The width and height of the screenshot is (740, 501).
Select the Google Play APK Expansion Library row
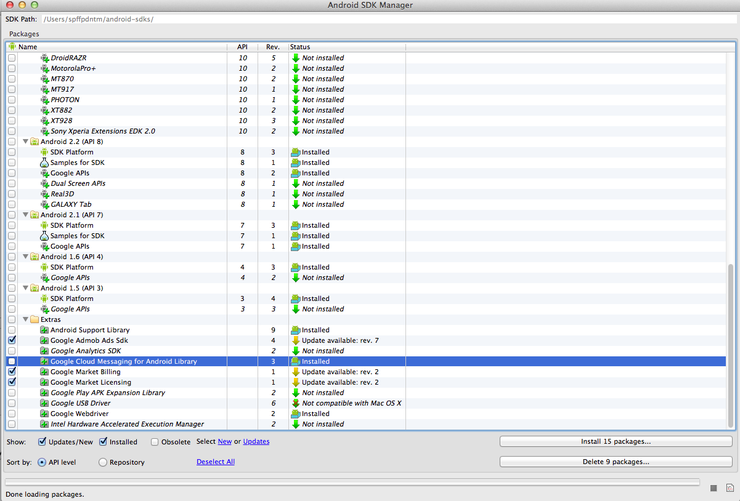pyautogui.click(x=366, y=392)
